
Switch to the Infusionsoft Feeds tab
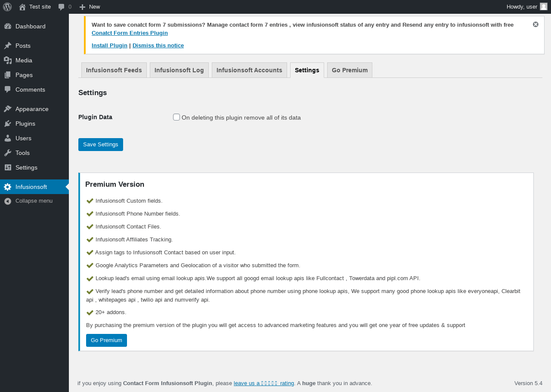point(114,70)
